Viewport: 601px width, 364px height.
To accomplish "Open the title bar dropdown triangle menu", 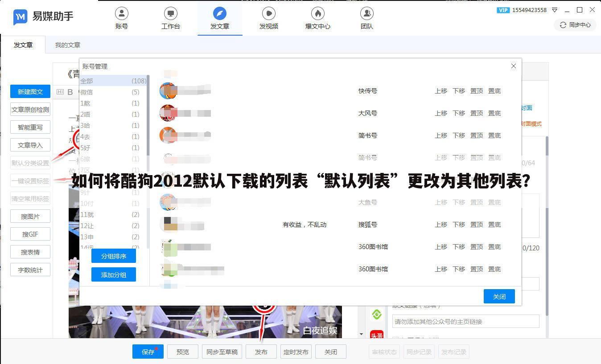I will (x=555, y=10).
